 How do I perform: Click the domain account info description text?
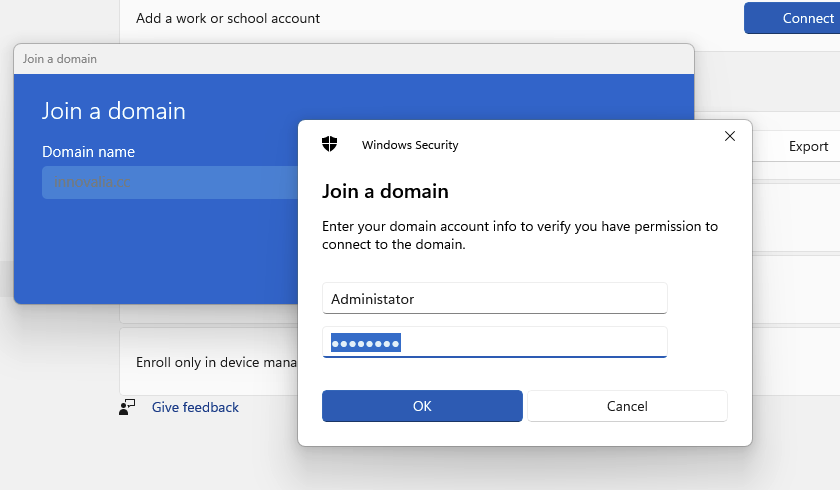click(519, 235)
